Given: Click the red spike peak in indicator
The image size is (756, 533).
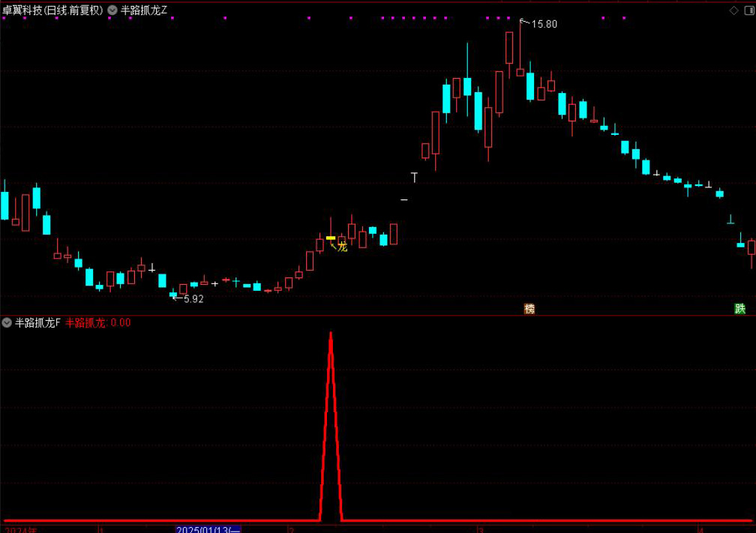Looking at the screenshot, I should [331, 334].
